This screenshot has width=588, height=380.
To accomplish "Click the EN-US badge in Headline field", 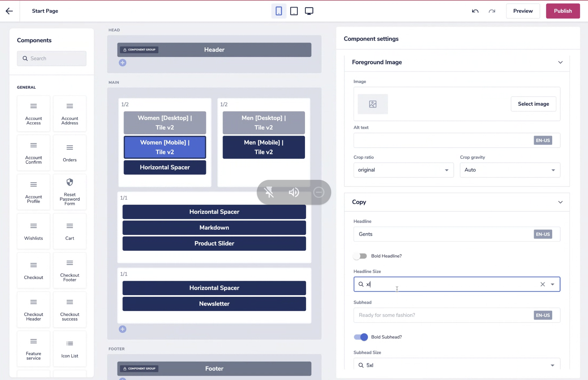I will [543, 234].
